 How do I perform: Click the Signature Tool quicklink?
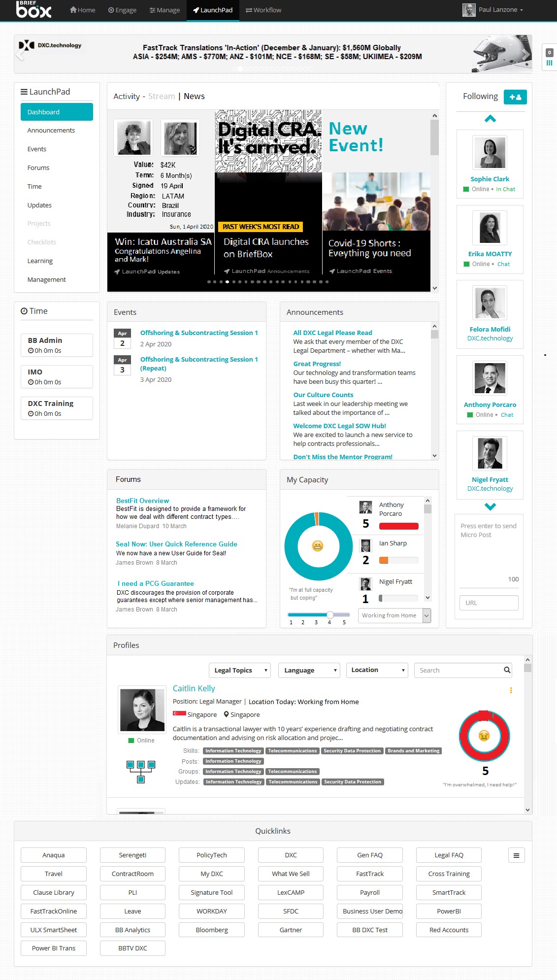tap(212, 893)
